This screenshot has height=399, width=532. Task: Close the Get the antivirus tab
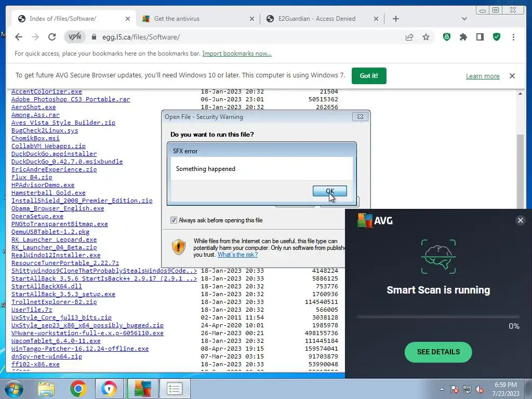(x=252, y=19)
